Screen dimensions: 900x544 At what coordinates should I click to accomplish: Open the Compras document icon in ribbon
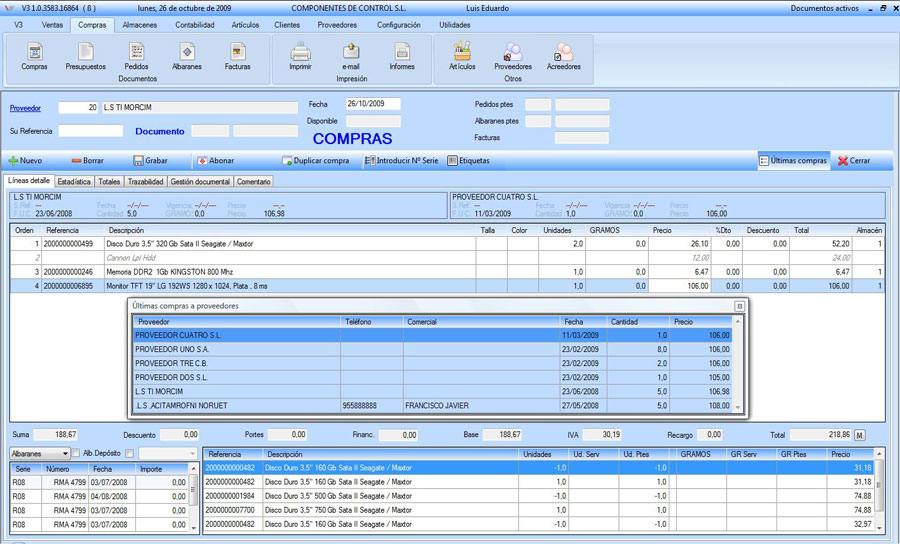click(34, 57)
